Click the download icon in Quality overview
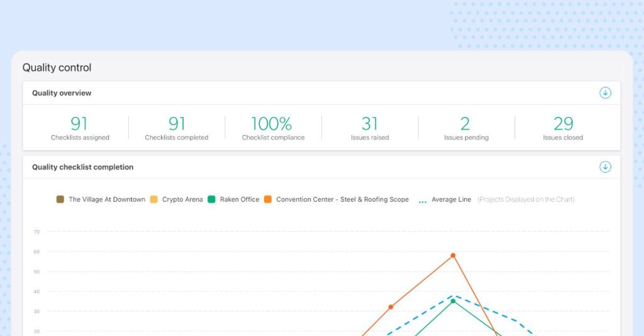Viewport: 644px width, 336px height. (605, 93)
